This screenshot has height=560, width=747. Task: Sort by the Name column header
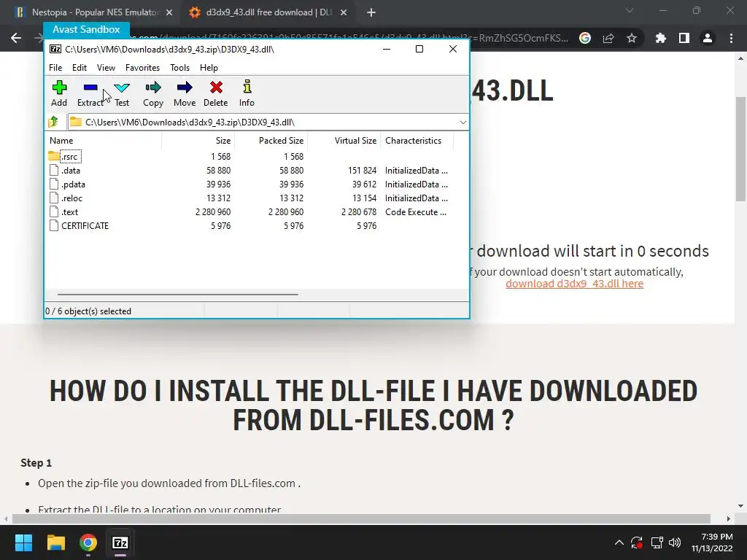104,141
